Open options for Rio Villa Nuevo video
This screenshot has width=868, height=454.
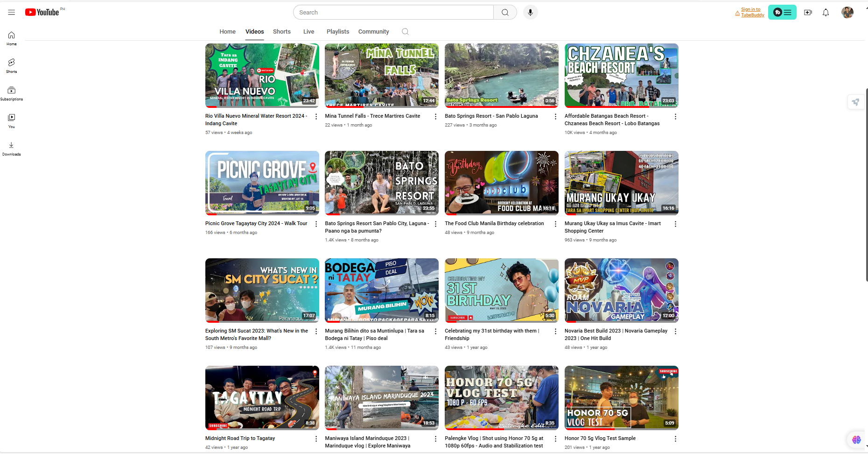[316, 117]
